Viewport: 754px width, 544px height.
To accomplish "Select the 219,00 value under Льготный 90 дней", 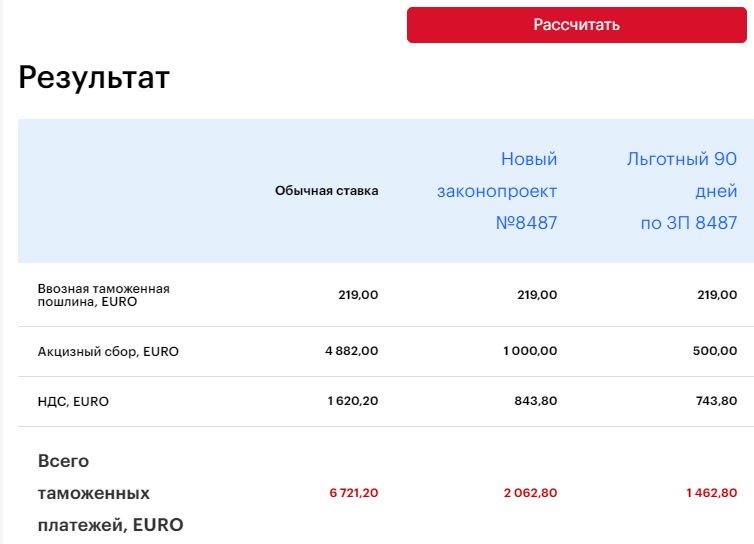I will [717, 295].
